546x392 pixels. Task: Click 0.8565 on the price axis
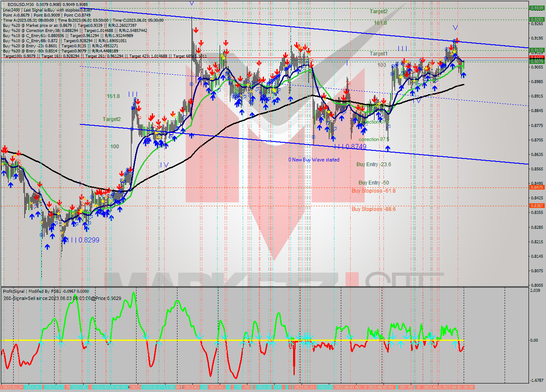coord(536,169)
